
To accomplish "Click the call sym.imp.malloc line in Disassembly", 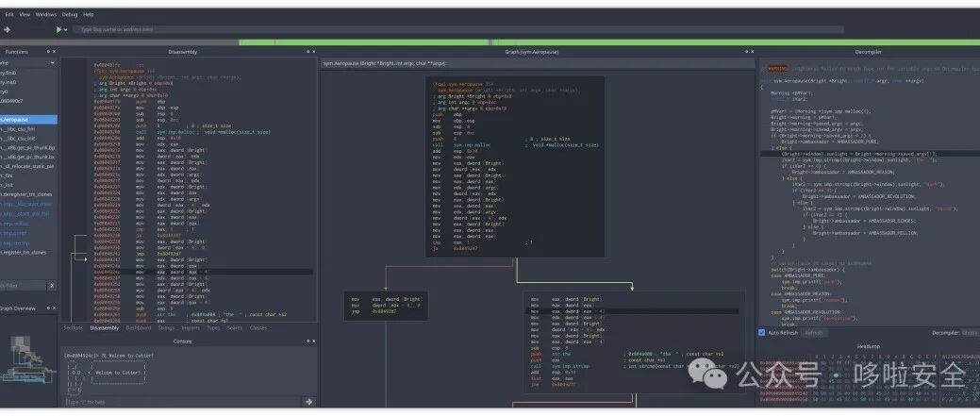I will tap(181, 132).
